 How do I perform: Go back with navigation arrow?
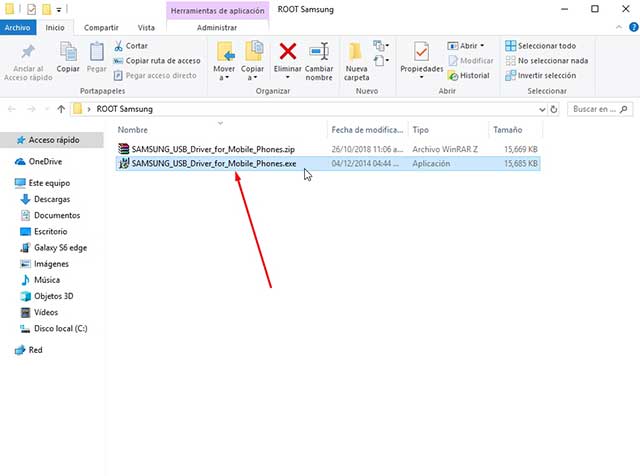tap(12, 109)
